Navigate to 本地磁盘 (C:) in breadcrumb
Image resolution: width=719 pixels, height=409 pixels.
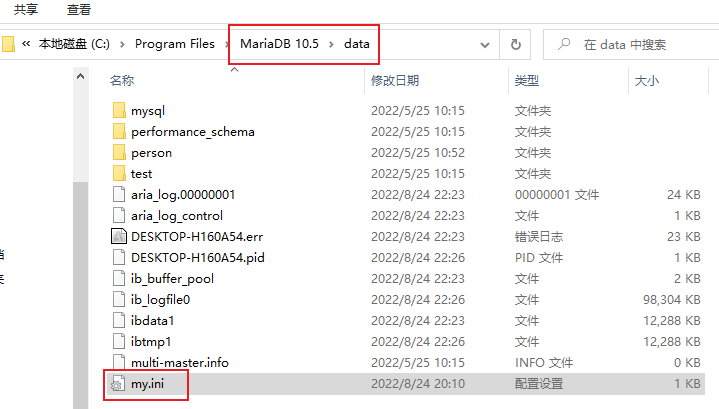[x=74, y=44]
